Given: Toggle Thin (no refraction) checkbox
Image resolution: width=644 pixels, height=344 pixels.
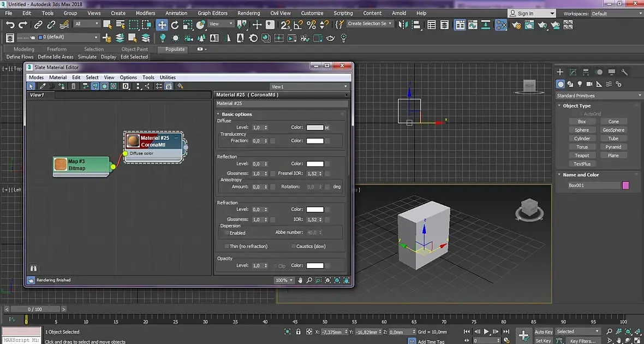Looking at the screenshot, I should click(x=227, y=246).
